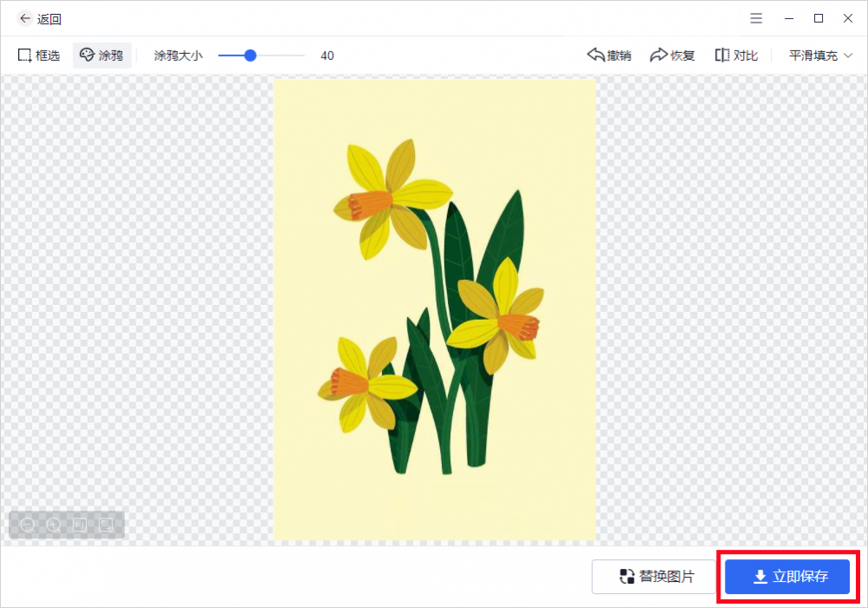Toggle compare preview with 对比
This screenshot has height=608, width=868.
tap(735, 54)
